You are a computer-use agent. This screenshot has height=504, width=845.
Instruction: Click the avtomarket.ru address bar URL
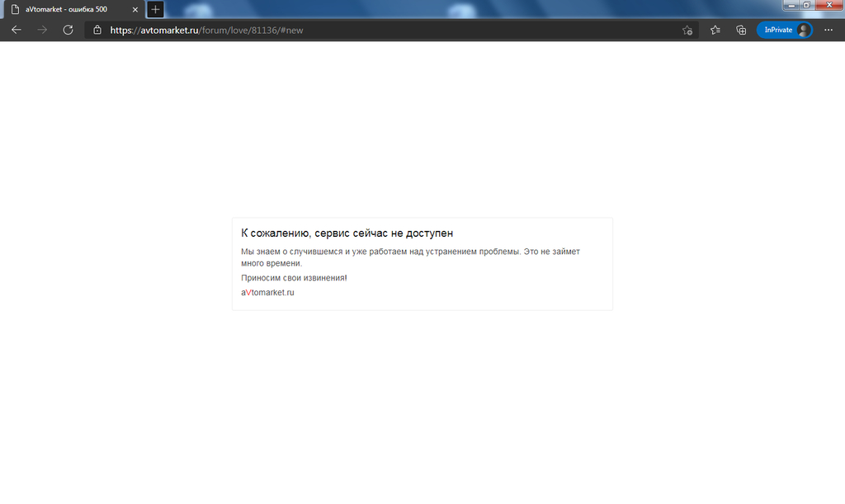pos(206,31)
